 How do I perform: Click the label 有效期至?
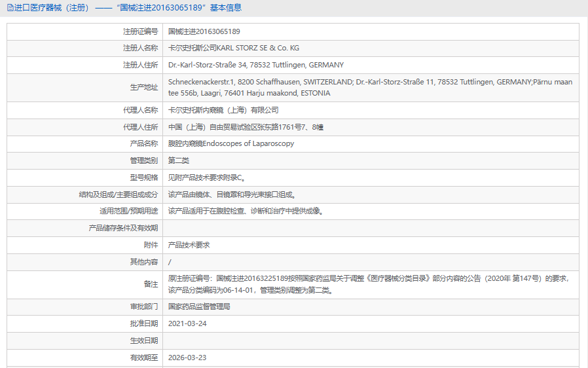click(x=144, y=358)
